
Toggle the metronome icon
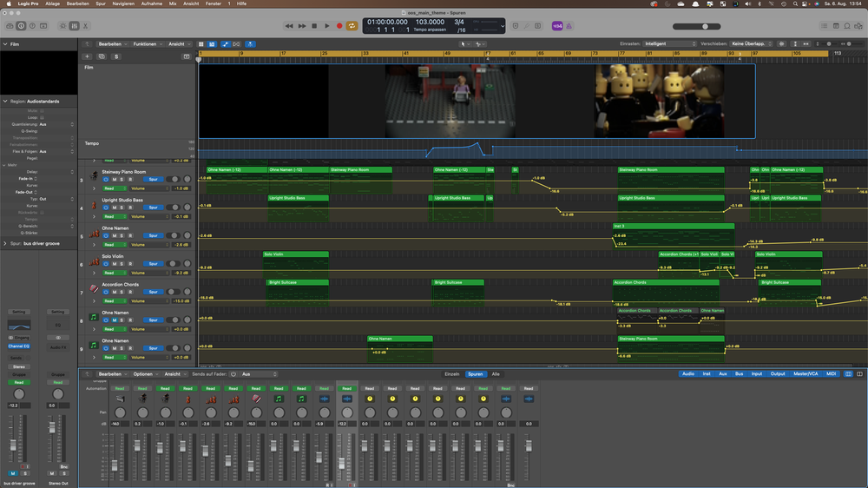569,26
